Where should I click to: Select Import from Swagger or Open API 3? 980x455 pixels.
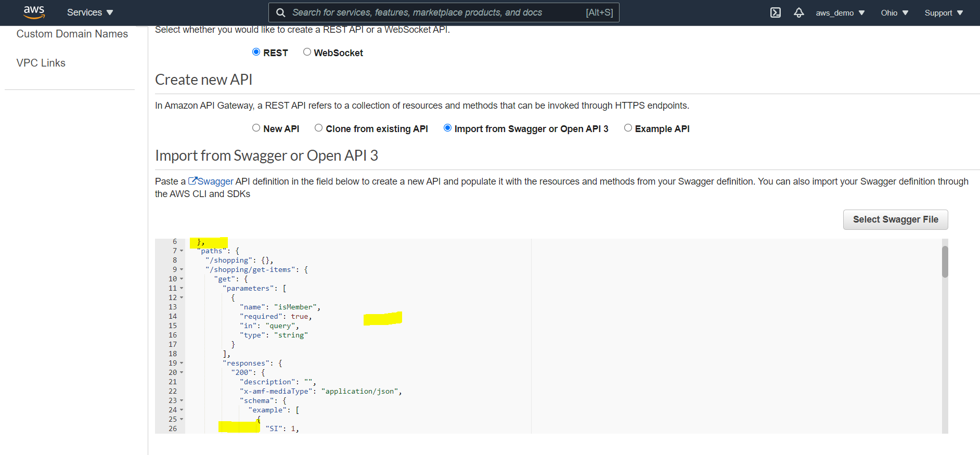coord(447,128)
